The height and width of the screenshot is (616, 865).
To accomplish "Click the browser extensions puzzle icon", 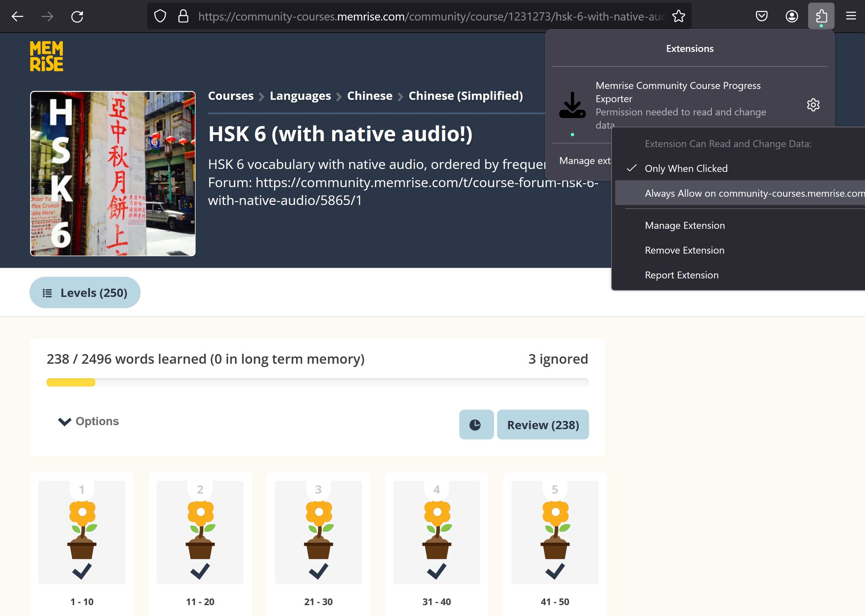I will click(821, 16).
